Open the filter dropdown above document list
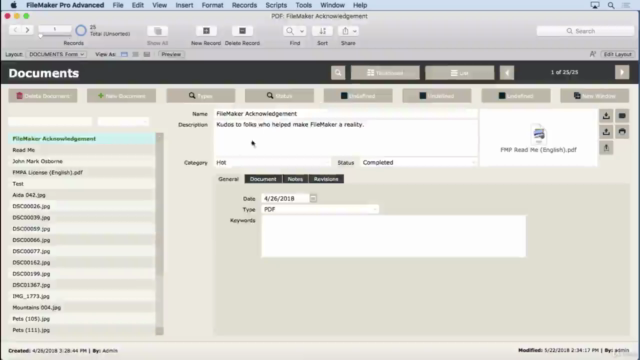Viewport: 640px width, 360px height. (123, 121)
